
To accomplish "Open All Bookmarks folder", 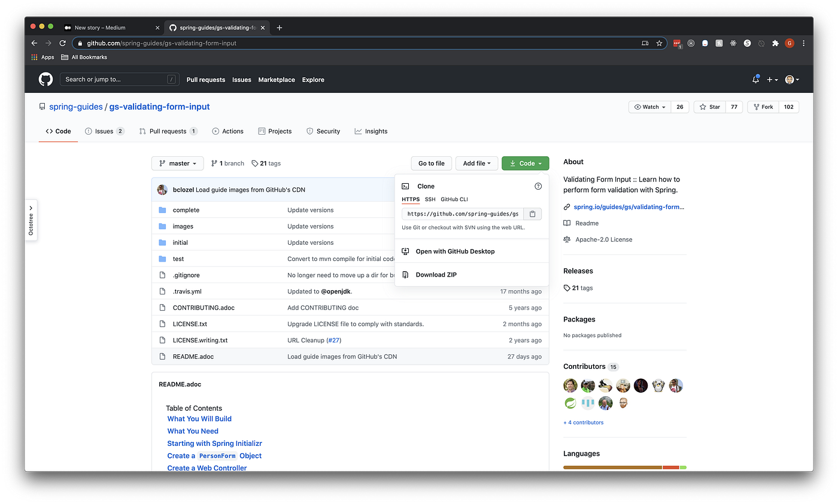I will pyautogui.click(x=84, y=57).
